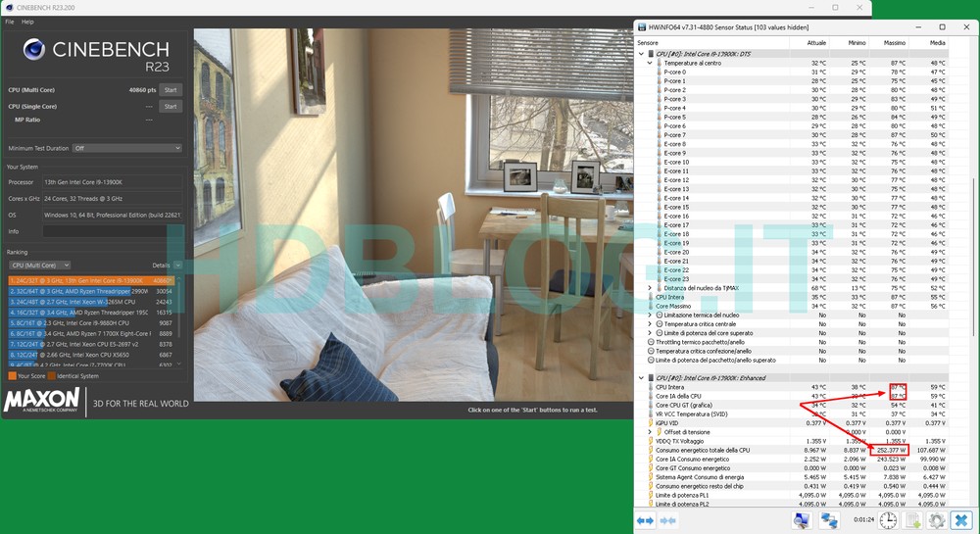Expand Offset di tensione
The height and width of the screenshot is (534, 980).
coord(650,431)
